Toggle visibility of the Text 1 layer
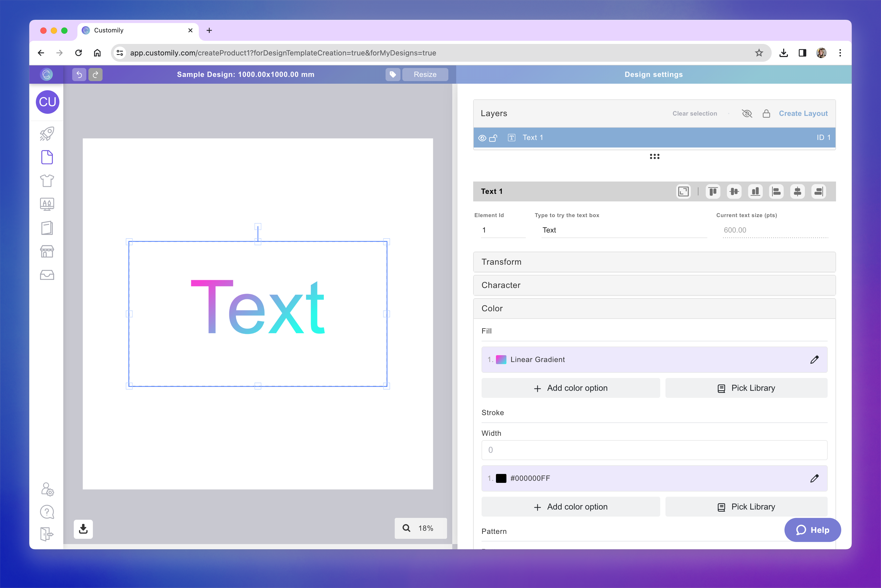The image size is (881, 588). [482, 138]
